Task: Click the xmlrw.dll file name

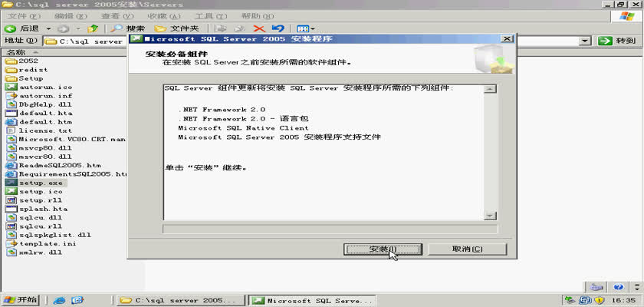Action: 41,253
